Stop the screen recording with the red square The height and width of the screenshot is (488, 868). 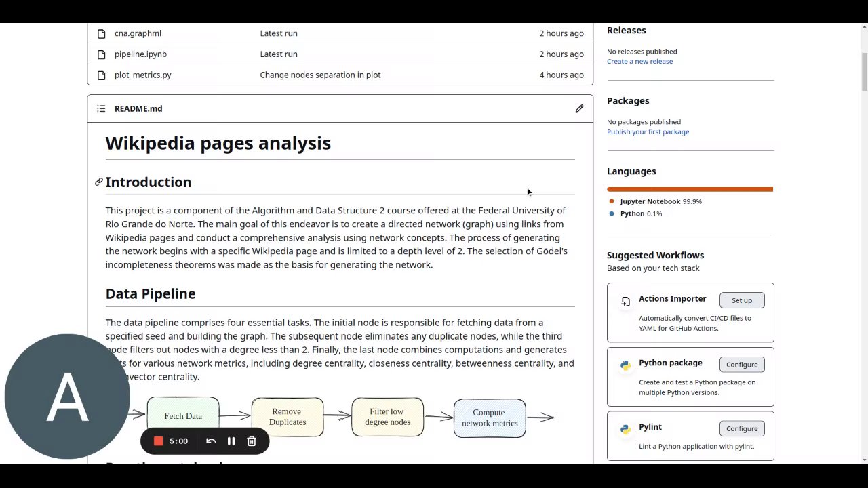point(158,441)
